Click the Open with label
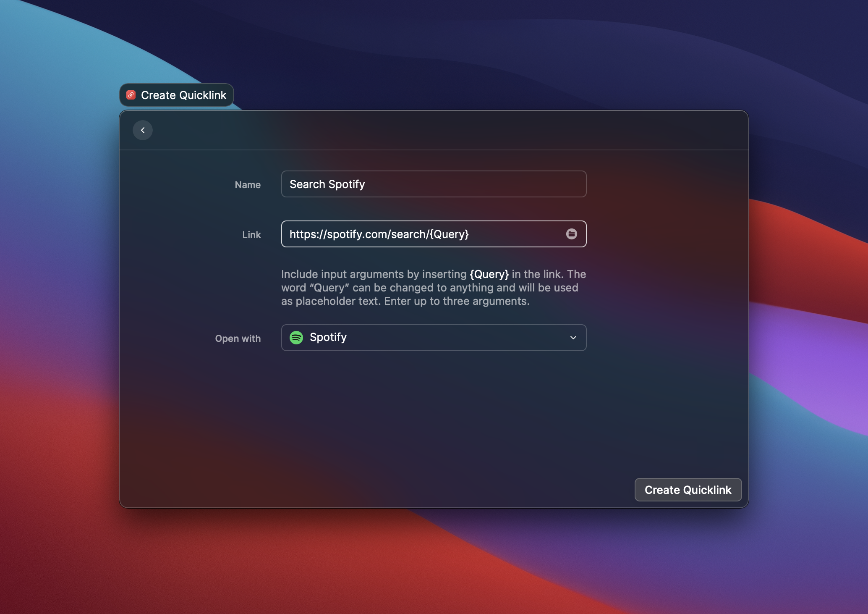The image size is (868, 614). pos(238,338)
